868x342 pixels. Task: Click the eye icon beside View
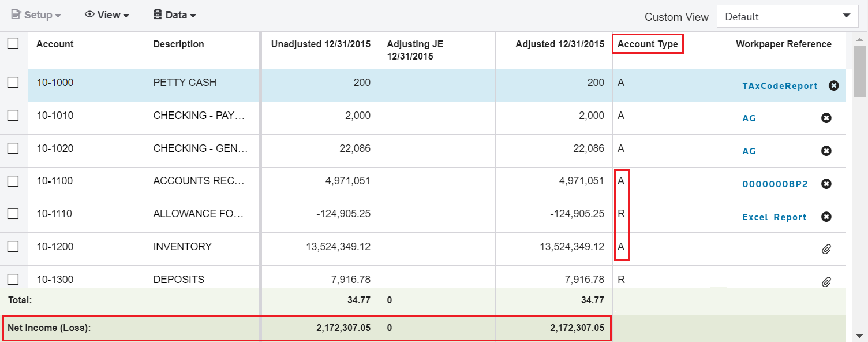91,14
